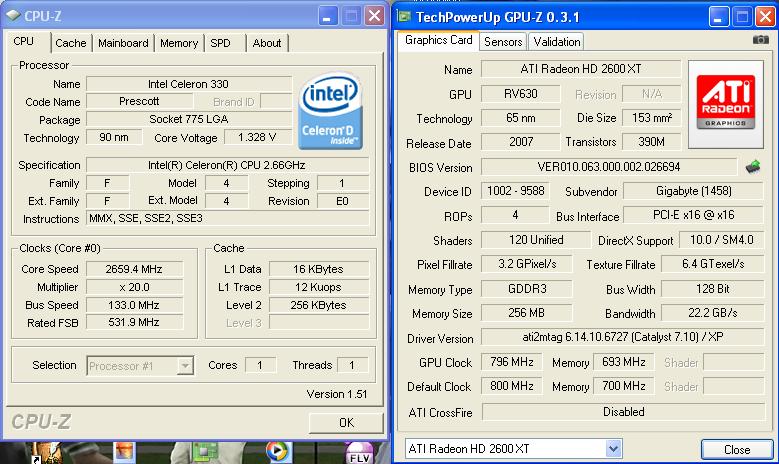Select the CPU tab in CPU-Z
Viewport: 779px width, 464px height.
(x=23, y=41)
